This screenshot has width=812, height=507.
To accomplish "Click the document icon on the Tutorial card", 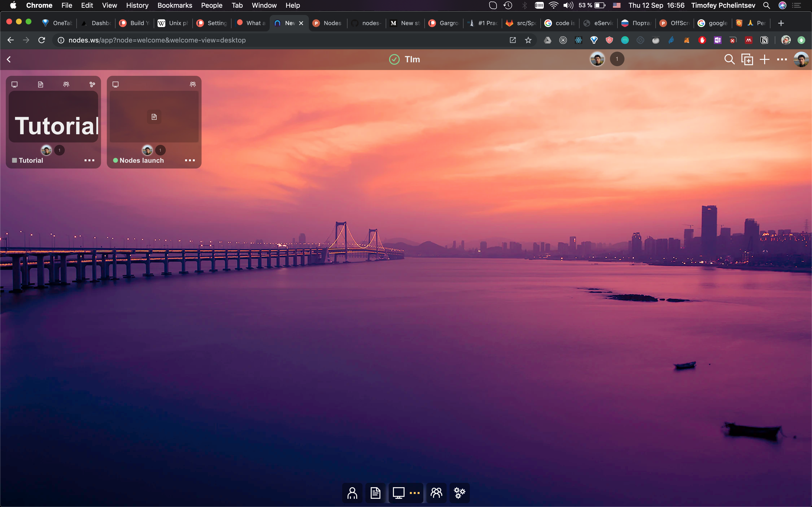I will point(40,84).
